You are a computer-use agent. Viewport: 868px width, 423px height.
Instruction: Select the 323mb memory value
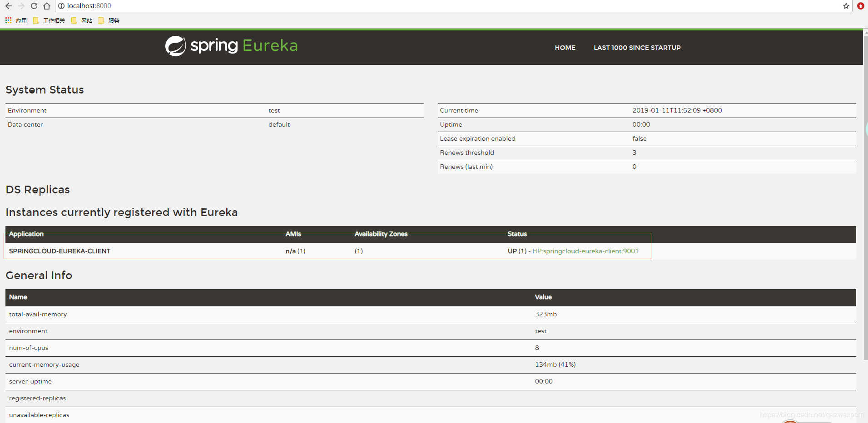tap(546, 314)
